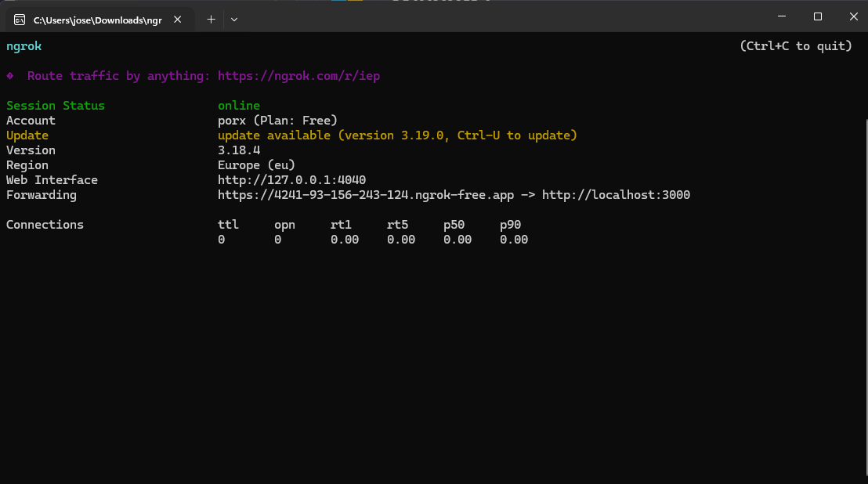Click the ngrok-free.app forwarding URL

(366, 195)
